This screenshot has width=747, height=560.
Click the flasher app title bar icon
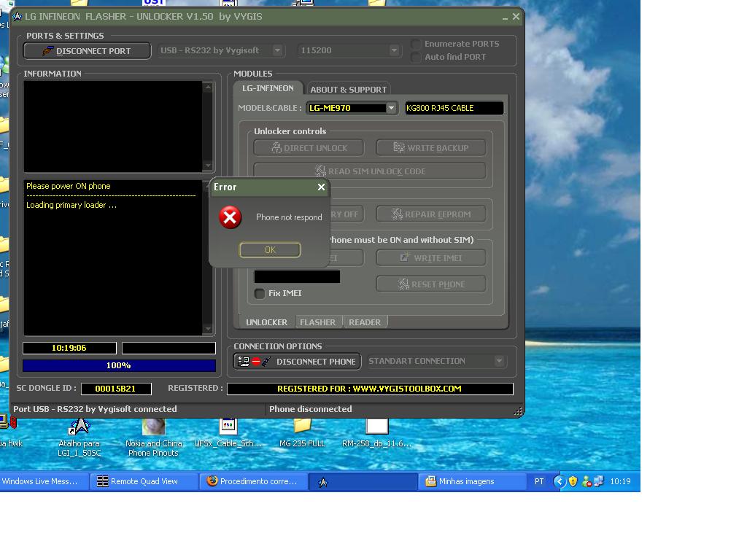pos(18,17)
